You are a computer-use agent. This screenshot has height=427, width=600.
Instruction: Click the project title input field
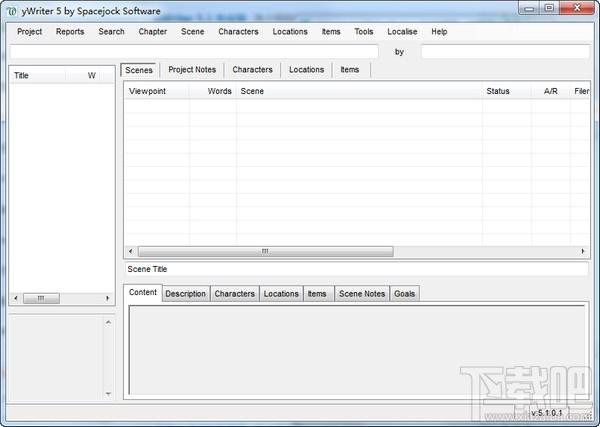click(x=194, y=52)
